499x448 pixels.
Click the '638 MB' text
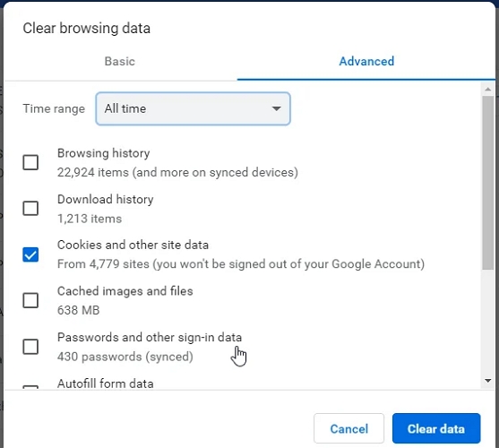78,310
